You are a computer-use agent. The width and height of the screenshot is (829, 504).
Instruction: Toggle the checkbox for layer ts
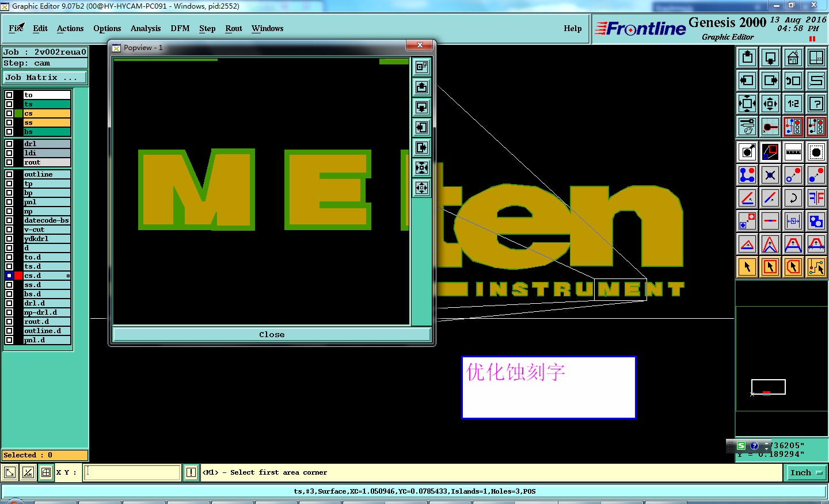9,104
